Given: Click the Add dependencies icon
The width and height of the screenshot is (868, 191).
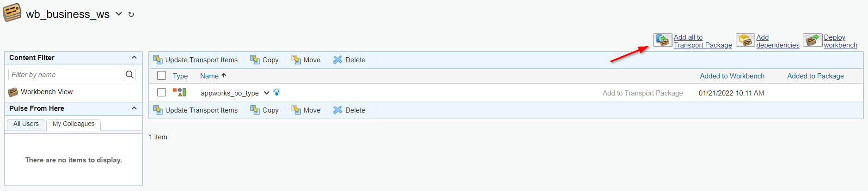Looking at the screenshot, I should click(745, 41).
